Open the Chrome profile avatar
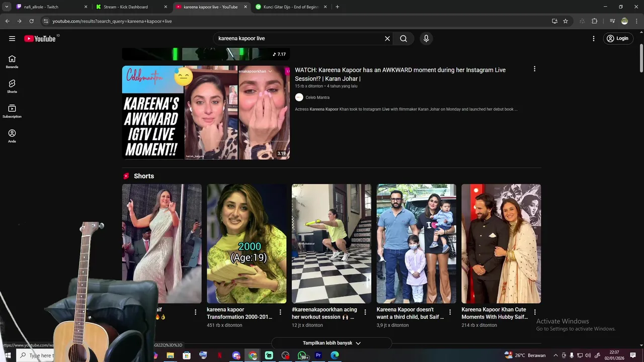The height and width of the screenshot is (362, 644). (624, 21)
